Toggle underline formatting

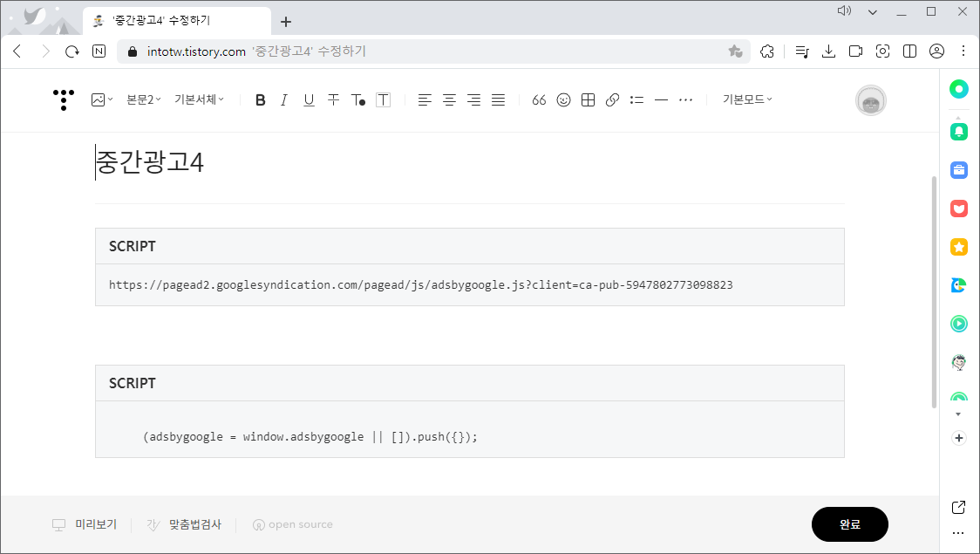pyautogui.click(x=309, y=100)
